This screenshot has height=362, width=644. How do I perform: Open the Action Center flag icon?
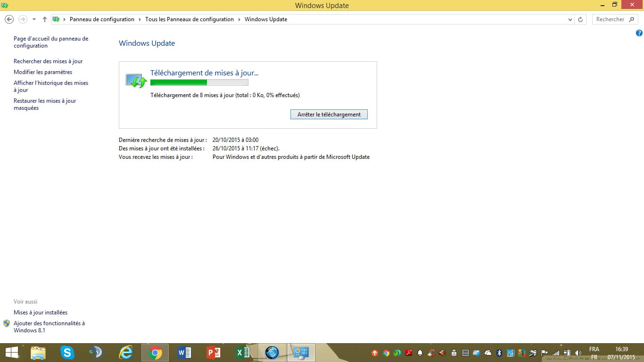(x=545, y=353)
